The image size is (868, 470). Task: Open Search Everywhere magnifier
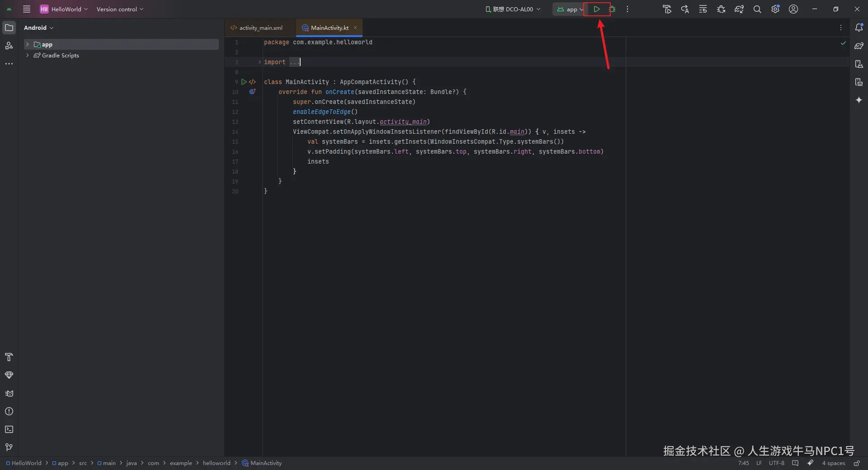click(757, 9)
